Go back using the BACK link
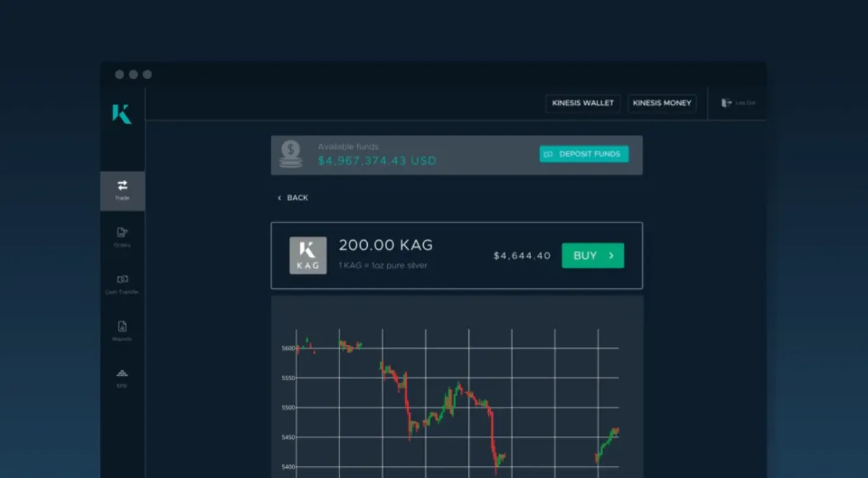This screenshot has width=868, height=478. (293, 198)
